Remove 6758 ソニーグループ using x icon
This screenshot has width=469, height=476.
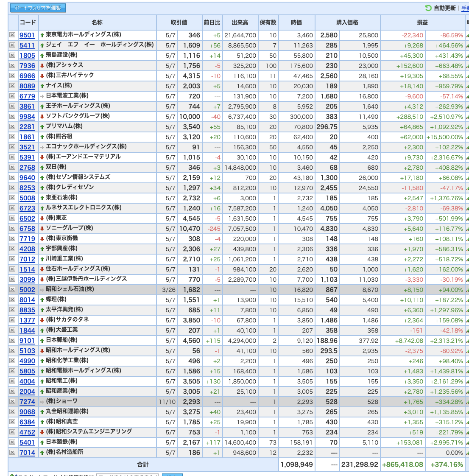coord(12,228)
